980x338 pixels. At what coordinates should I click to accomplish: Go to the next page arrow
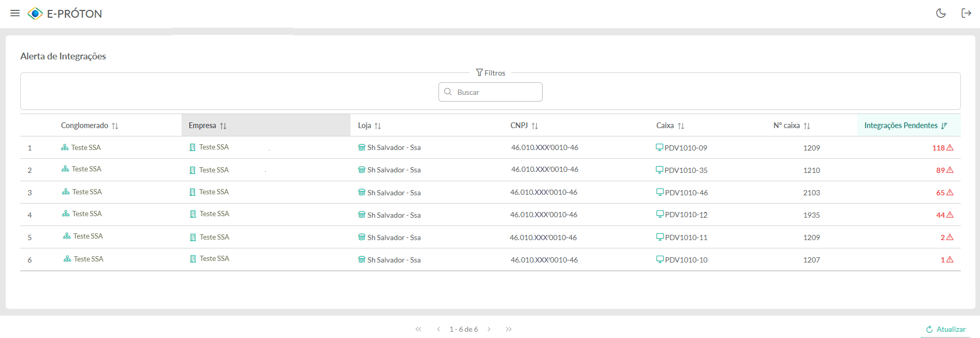pos(489,329)
